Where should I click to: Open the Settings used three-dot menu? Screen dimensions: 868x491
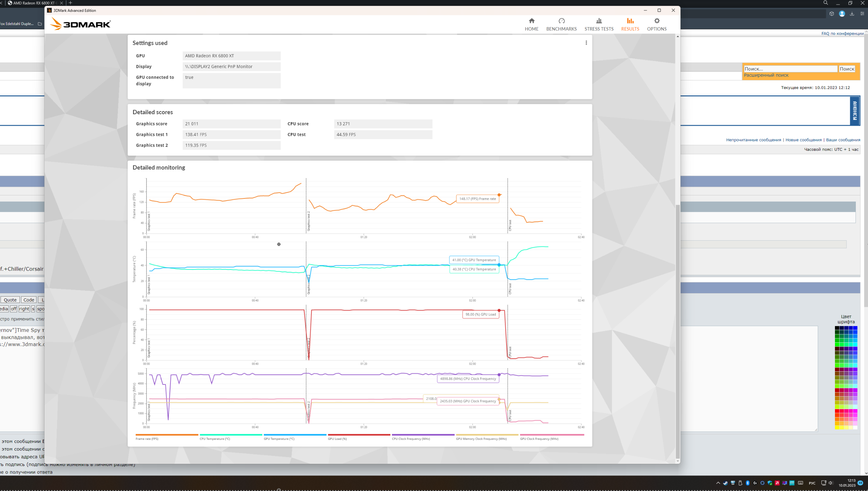coord(586,43)
